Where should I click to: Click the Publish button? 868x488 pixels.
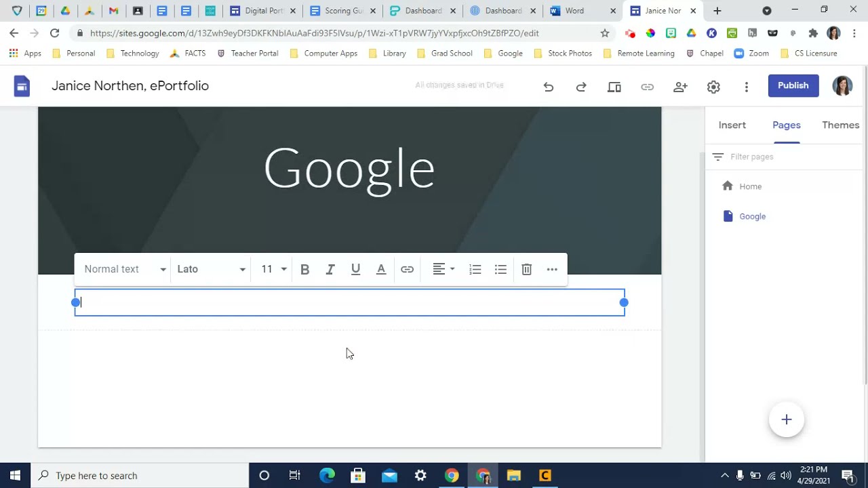(x=793, y=85)
